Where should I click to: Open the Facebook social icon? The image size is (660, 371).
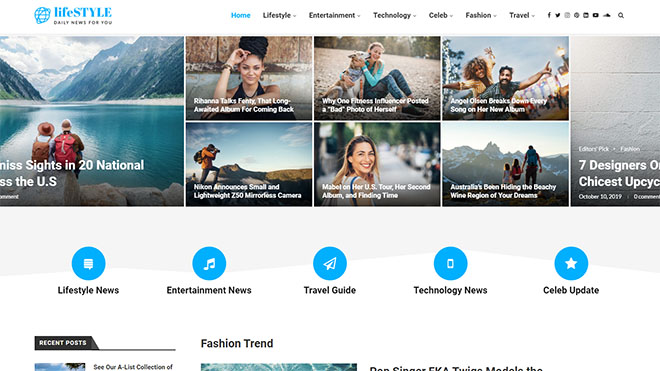[549, 15]
